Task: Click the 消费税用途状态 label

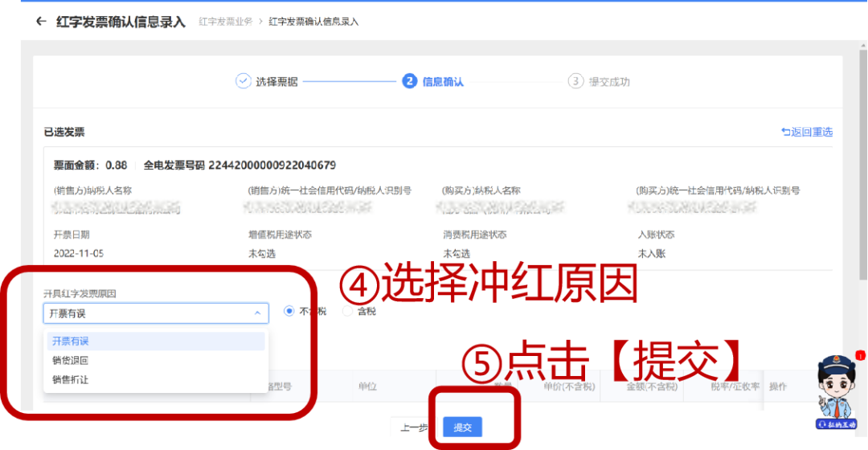Action: (475, 235)
